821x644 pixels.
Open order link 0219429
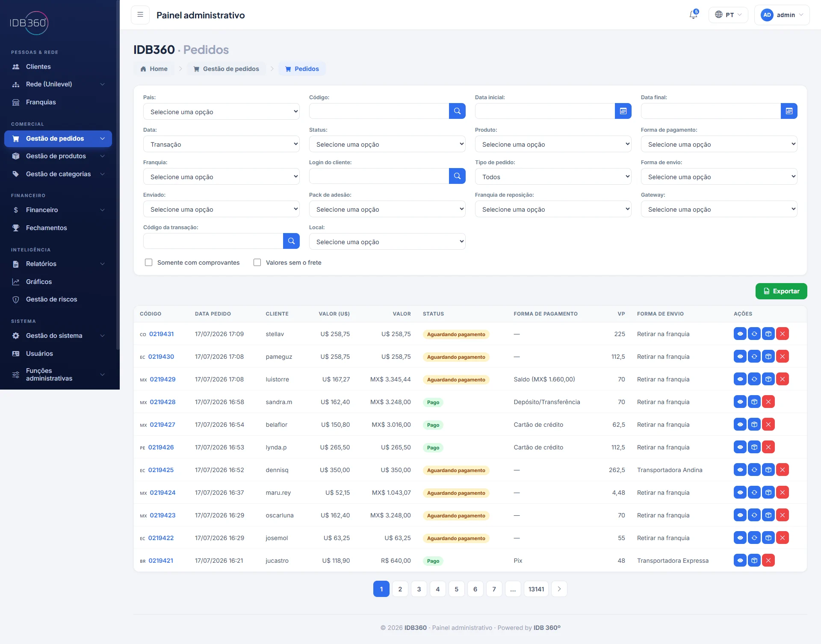click(x=162, y=379)
